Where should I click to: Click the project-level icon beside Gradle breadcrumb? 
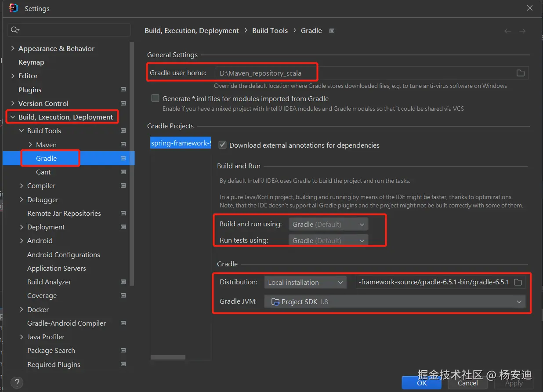[332, 31]
